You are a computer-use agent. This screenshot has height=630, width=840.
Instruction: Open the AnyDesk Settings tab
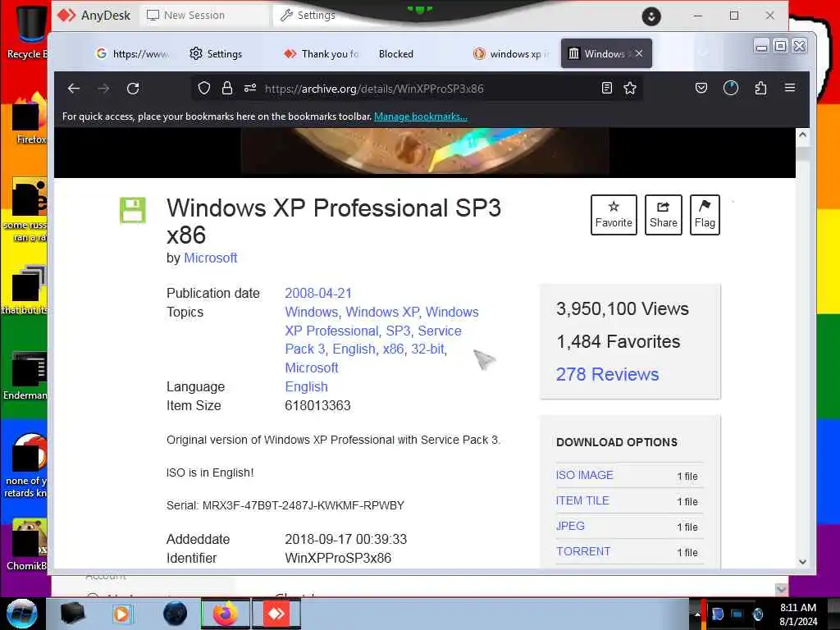(308, 16)
